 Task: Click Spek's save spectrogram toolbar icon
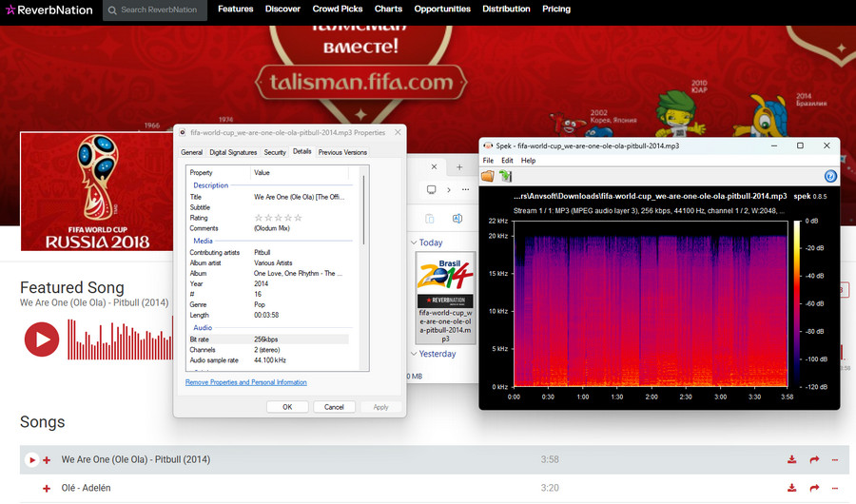point(506,176)
